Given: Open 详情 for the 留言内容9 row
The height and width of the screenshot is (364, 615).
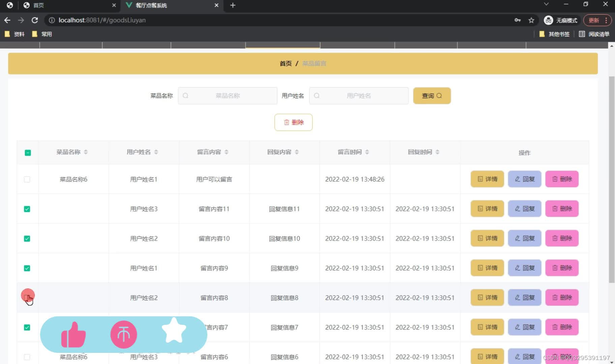Looking at the screenshot, I should tap(487, 268).
